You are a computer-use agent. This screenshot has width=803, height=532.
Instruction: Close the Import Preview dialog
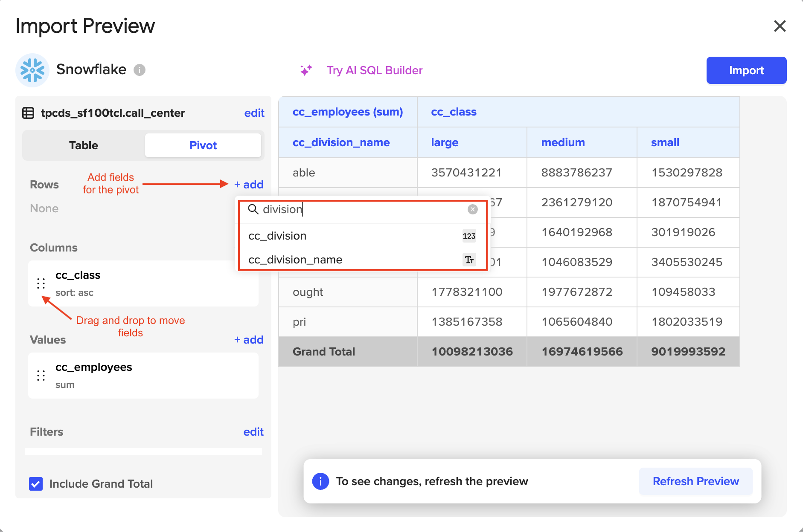point(780,26)
